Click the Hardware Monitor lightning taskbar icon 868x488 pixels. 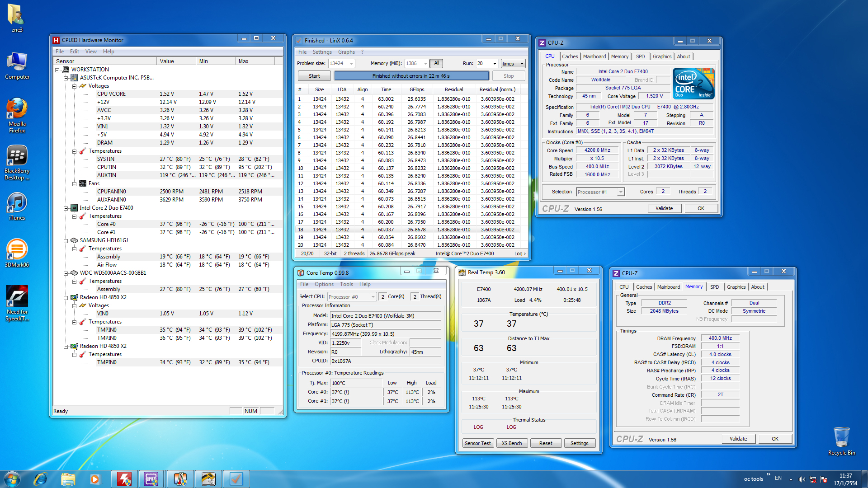tap(124, 479)
